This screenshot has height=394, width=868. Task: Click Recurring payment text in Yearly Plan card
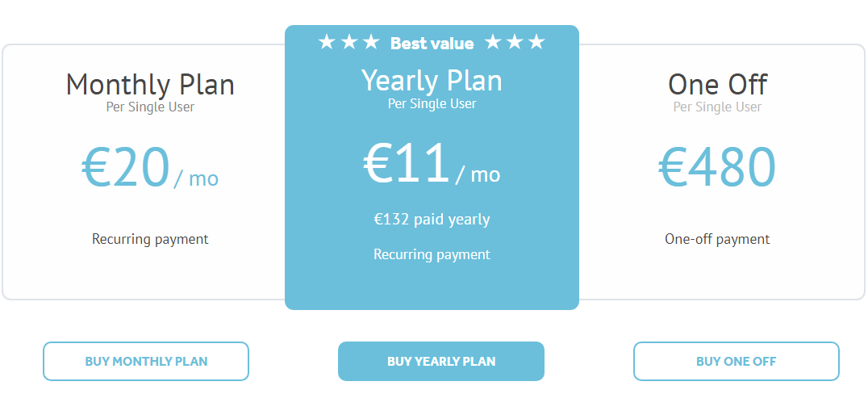(432, 254)
